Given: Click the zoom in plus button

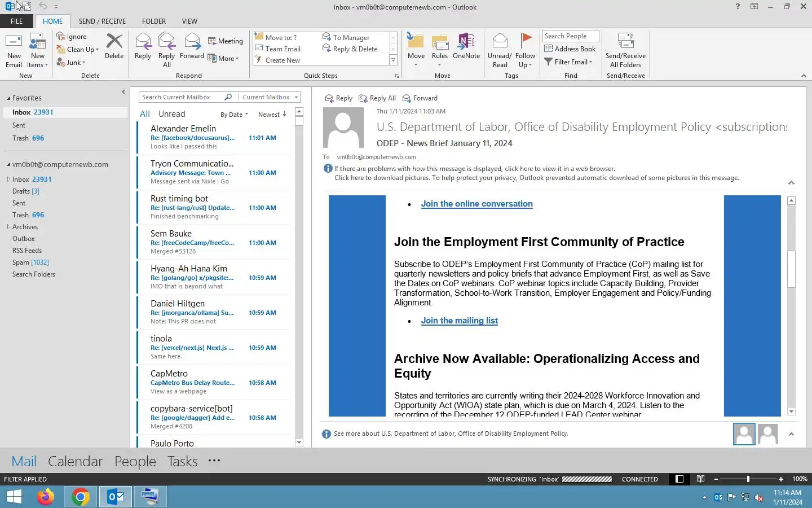Looking at the screenshot, I should point(781,479).
